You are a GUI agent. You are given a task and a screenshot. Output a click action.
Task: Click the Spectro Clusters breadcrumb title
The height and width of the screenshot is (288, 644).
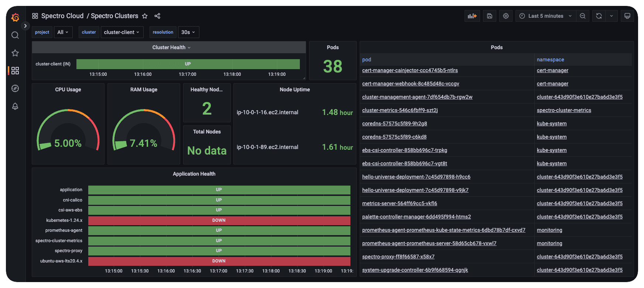pyautogui.click(x=114, y=16)
